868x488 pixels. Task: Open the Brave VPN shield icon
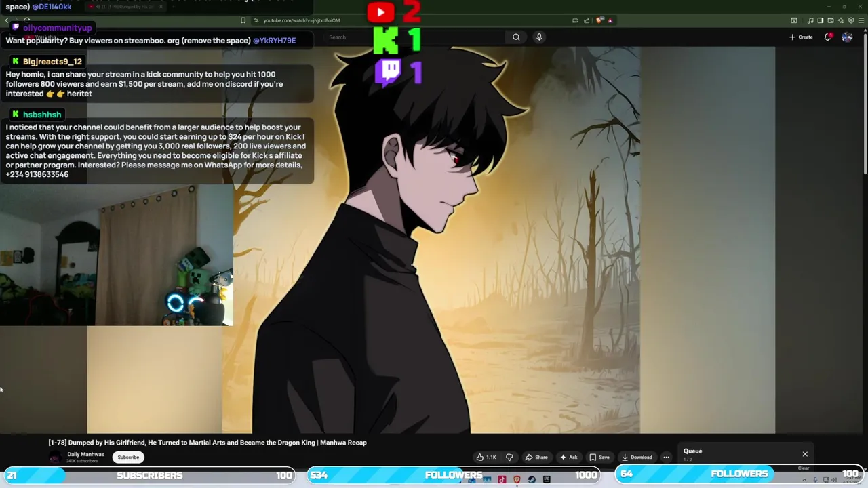point(851,20)
